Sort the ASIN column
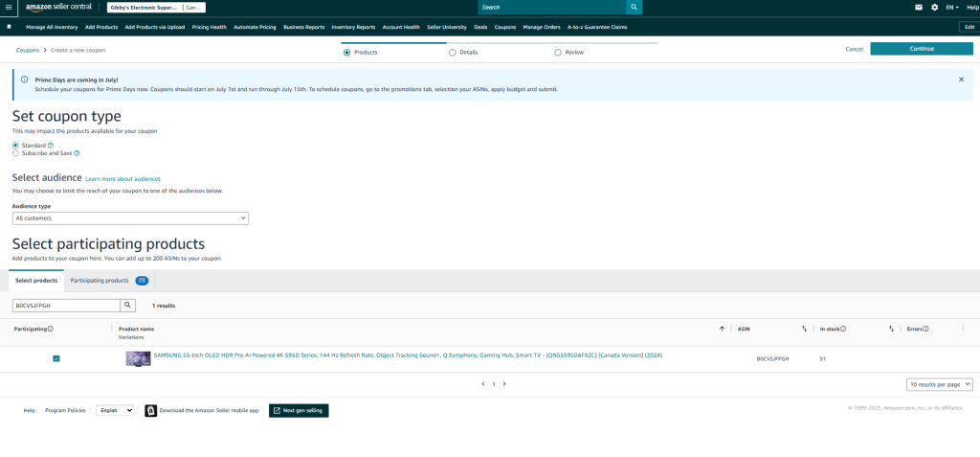Screen dimensions: 980x457 804,329
